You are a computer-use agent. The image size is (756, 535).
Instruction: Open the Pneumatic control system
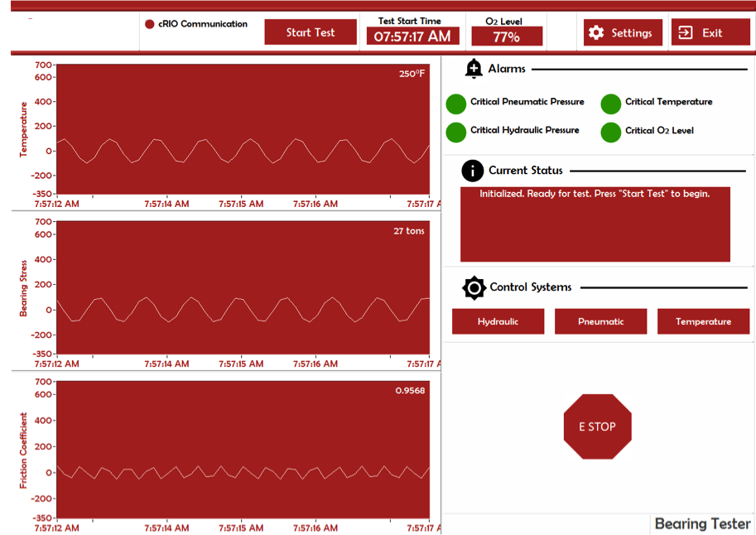[x=600, y=321]
